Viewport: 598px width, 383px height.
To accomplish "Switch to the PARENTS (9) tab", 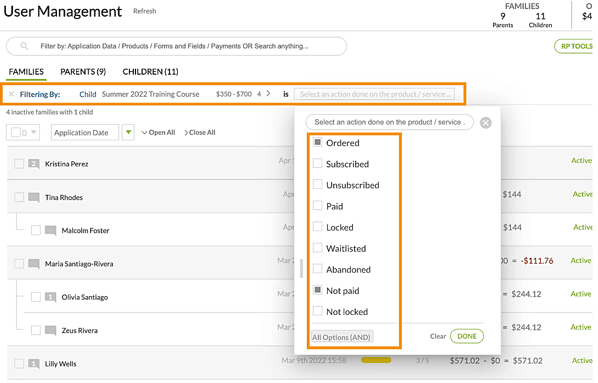I will click(x=83, y=72).
